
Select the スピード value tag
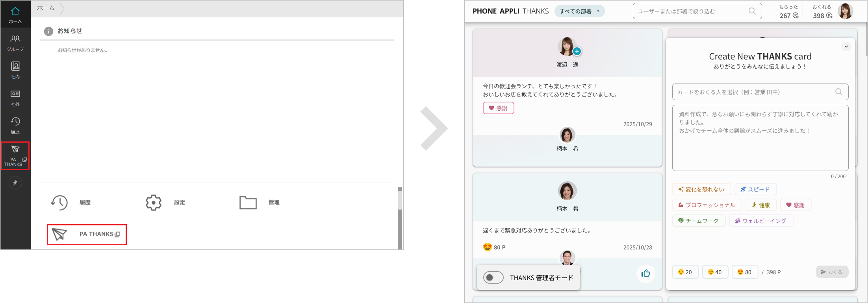[755, 189]
